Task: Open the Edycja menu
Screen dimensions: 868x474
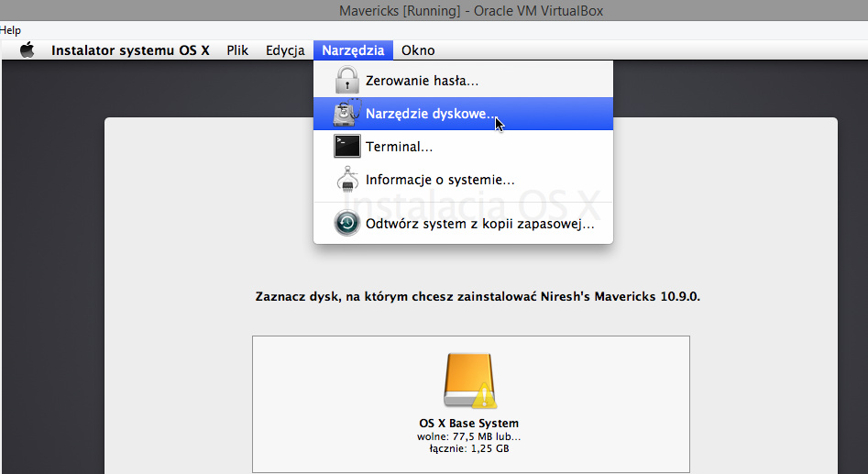Action: coord(285,50)
